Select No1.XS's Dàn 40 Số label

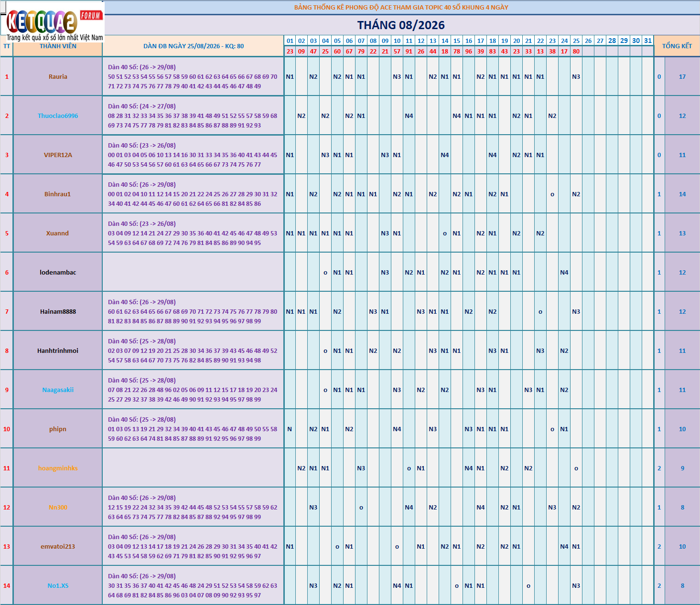click(142, 576)
